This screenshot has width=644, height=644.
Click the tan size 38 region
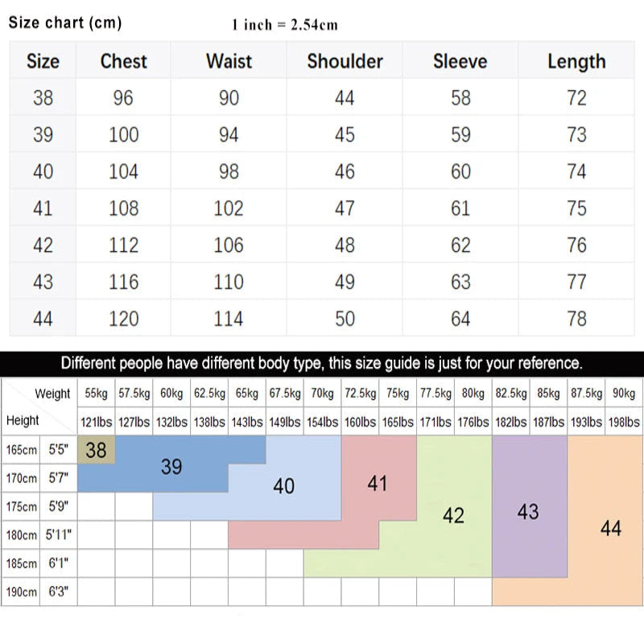pyautogui.click(x=96, y=450)
